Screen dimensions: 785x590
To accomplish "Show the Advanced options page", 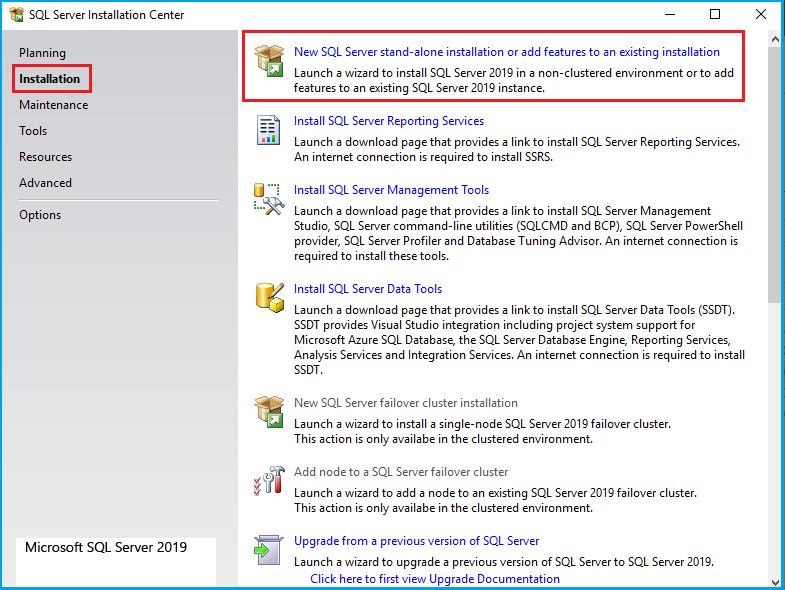I will [x=45, y=183].
